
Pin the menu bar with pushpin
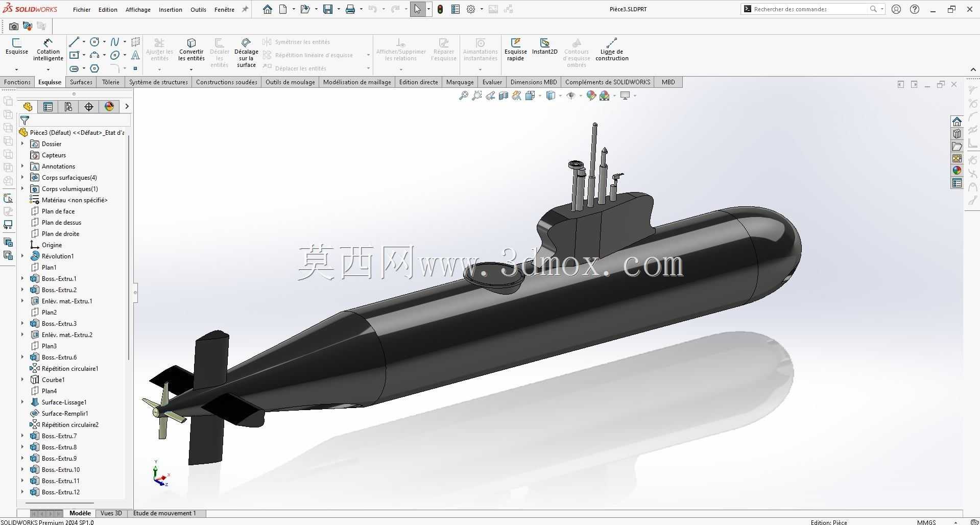pyautogui.click(x=245, y=9)
